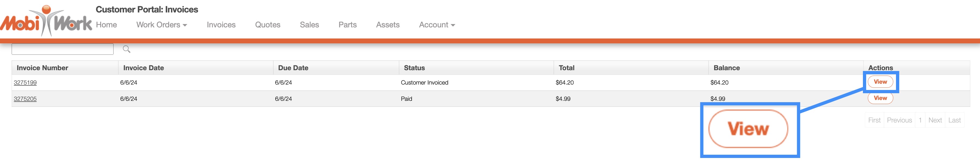980x168 pixels.
Task: Click the Previous pagination button
Action: 899,120
